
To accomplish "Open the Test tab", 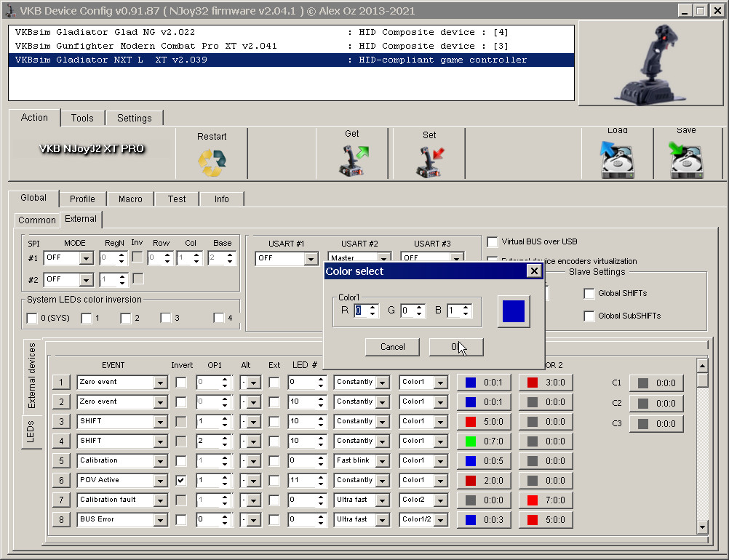I will tap(177, 199).
